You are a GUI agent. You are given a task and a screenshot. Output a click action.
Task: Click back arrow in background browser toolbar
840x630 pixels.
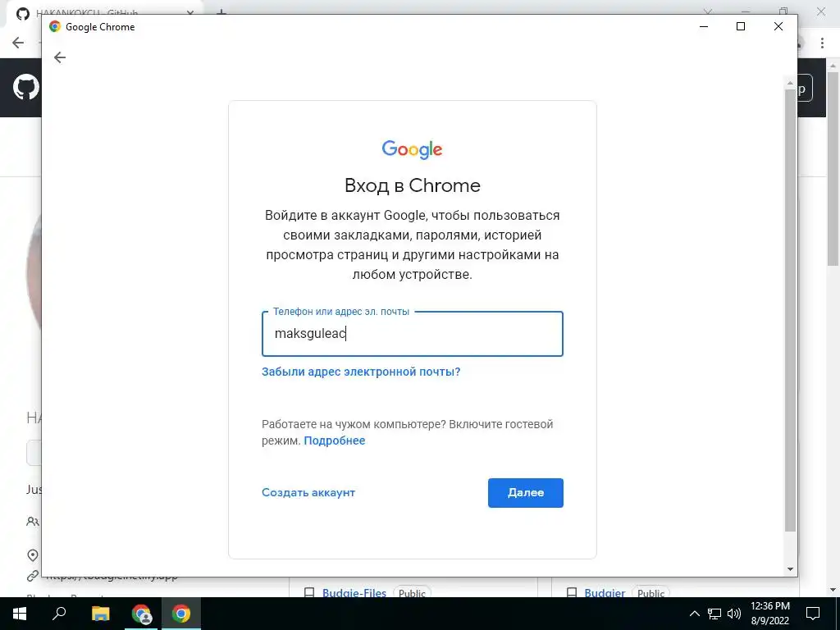tap(18, 43)
